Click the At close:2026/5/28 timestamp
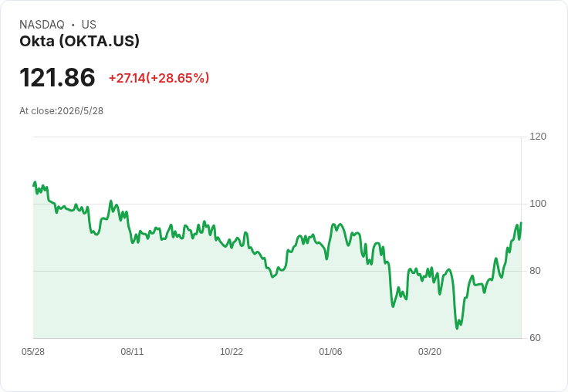 (61, 111)
